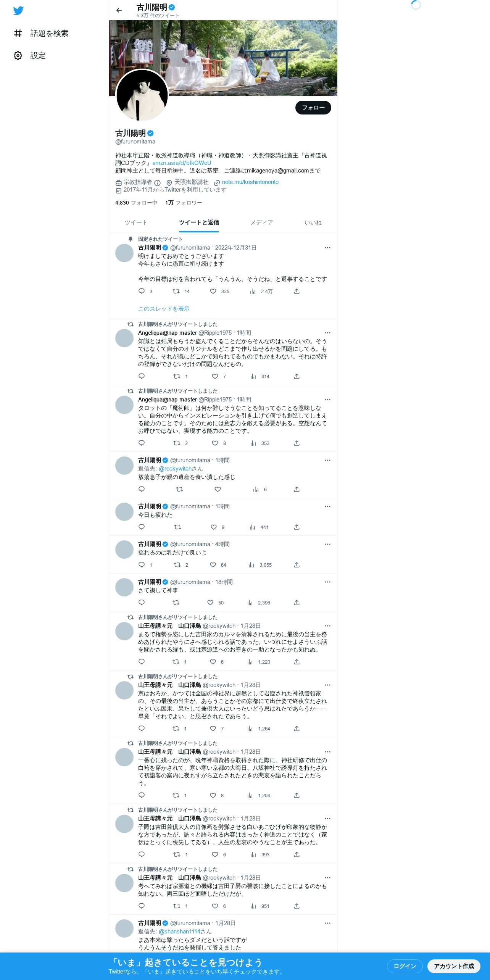Click the back arrow in profile header
490x980 pixels.
[x=119, y=10]
